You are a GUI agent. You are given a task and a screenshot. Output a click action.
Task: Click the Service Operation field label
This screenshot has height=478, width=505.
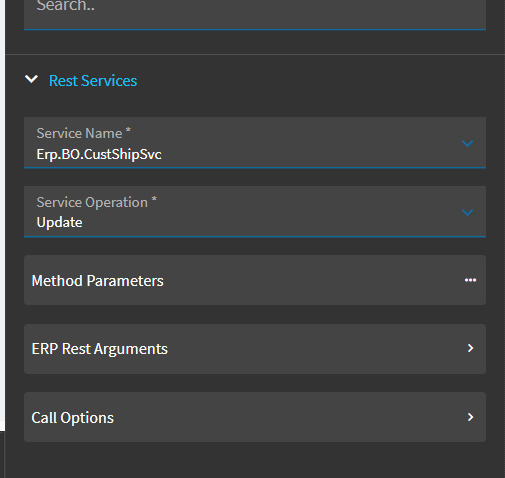pyautogui.click(x=92, y=202)
